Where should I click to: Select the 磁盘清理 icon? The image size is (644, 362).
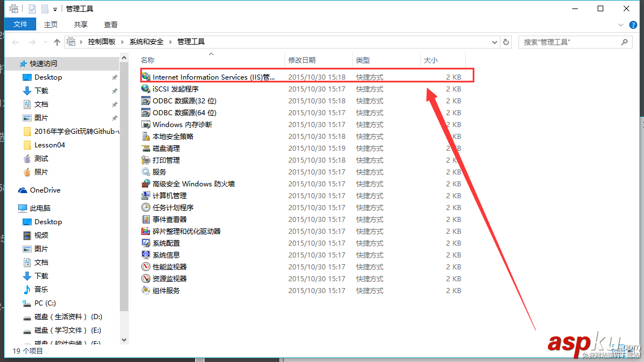146,148
